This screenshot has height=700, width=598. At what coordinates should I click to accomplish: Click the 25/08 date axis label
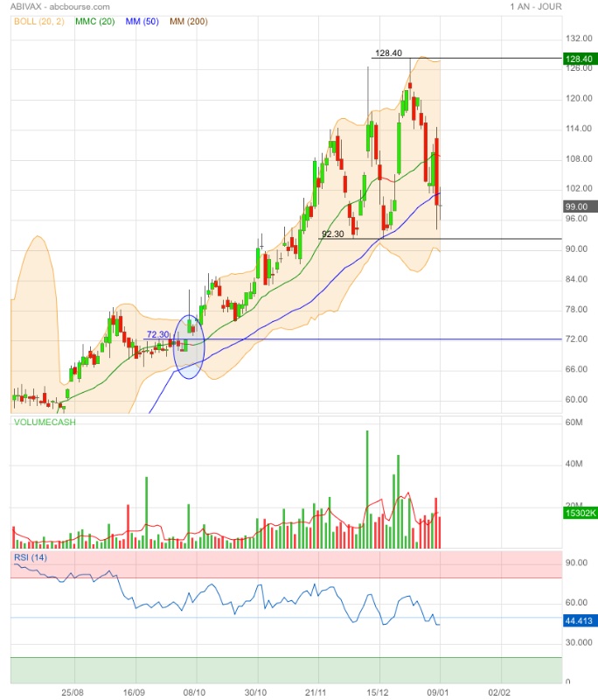coord(73,693)
